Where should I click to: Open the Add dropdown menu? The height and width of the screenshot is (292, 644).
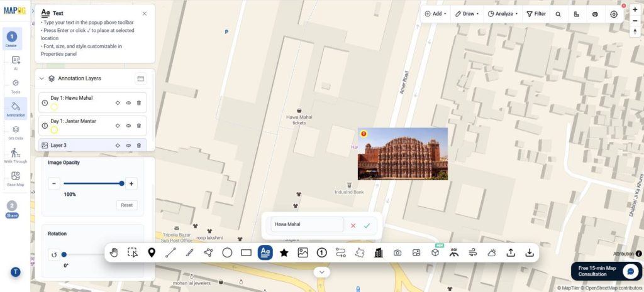pyautogui.click(x=435, y=14)
